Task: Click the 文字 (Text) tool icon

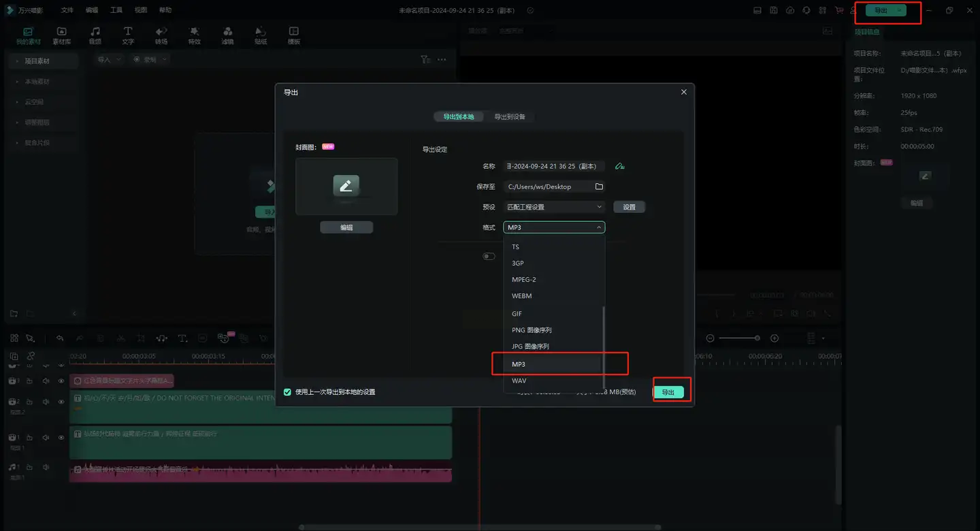Action: click(x=128, y=35)
